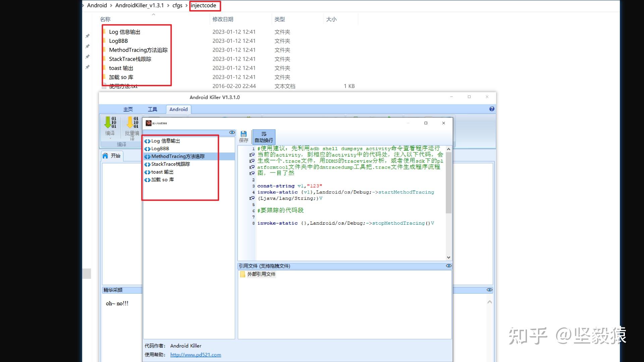This screenshot has height=362, width=644.
Task: Click 2023-01-12 12:41 date of LogBBB row
Action: point(234,41)
